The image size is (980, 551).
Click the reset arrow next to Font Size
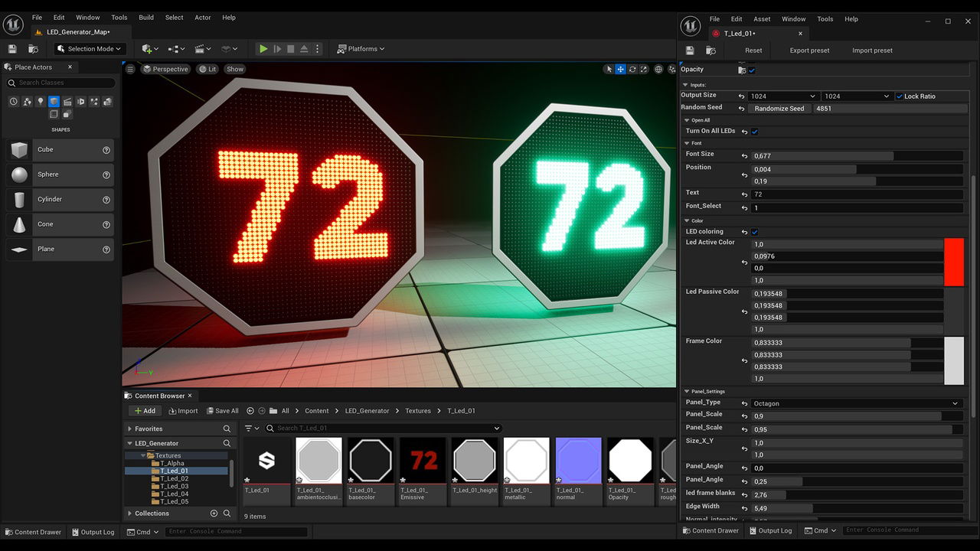[x=744, y=155]
